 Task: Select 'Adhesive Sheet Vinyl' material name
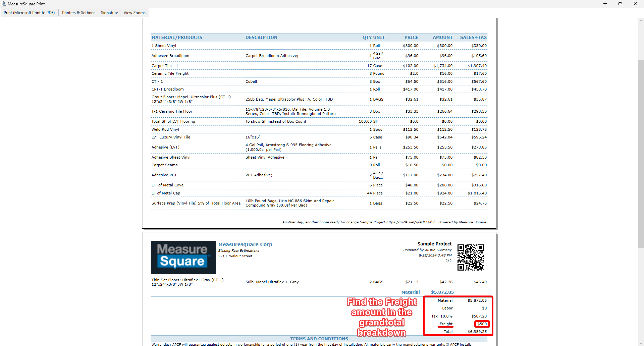tap(171, 157)
